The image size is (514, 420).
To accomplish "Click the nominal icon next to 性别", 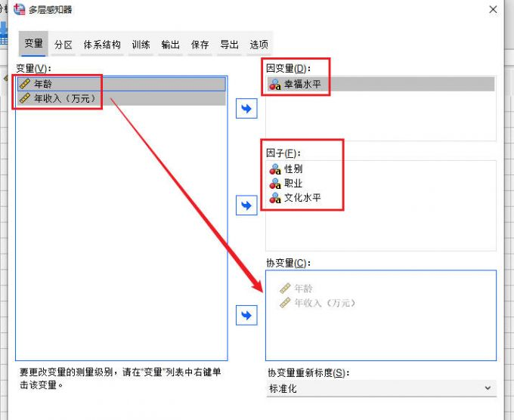I will point(275,169).
